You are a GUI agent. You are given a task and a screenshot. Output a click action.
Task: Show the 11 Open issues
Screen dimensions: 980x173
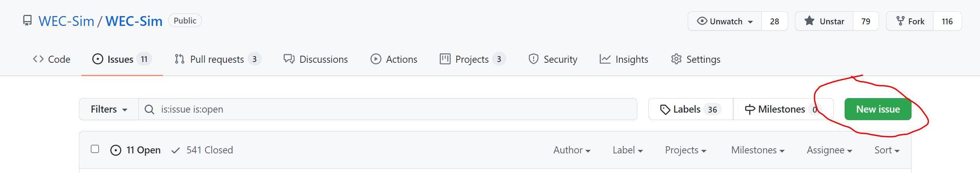tap(136, 150)
